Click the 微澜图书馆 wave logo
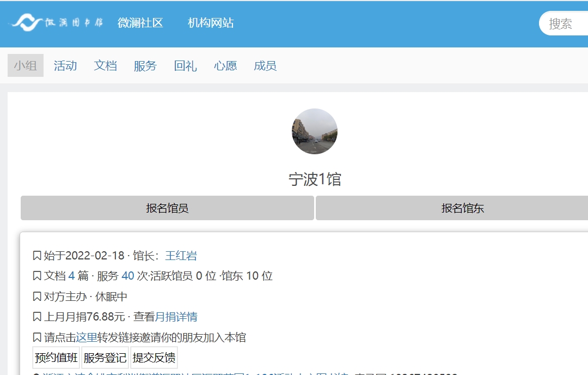The height and width of the screenshot is (375, 588). 56,22
